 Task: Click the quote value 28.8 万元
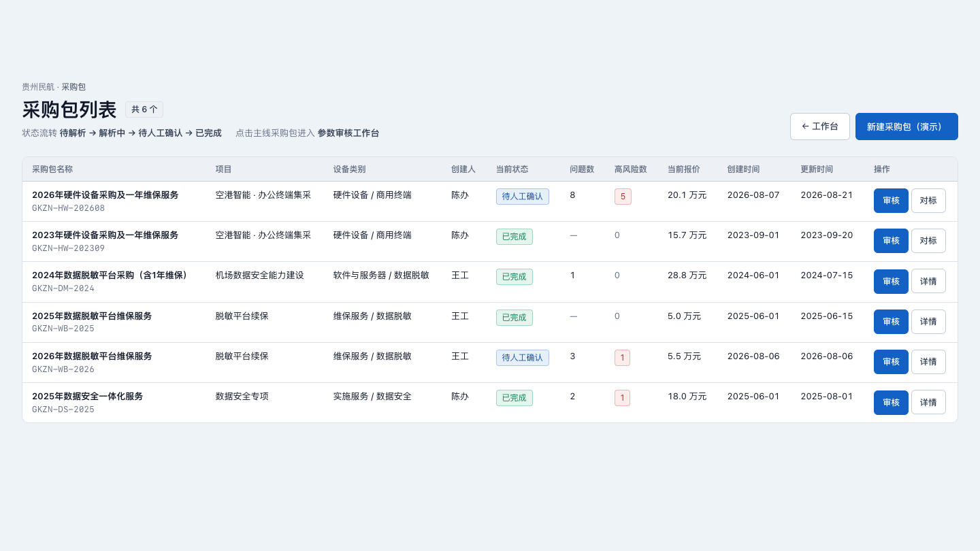tap(687, 275)
